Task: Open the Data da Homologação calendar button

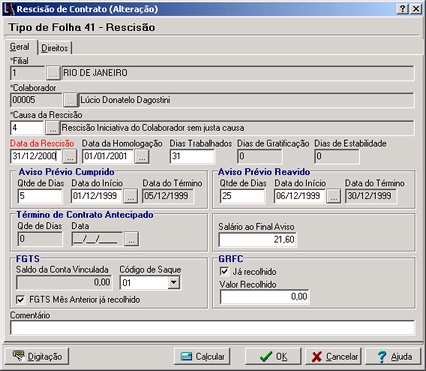Action: click(142, 156)
